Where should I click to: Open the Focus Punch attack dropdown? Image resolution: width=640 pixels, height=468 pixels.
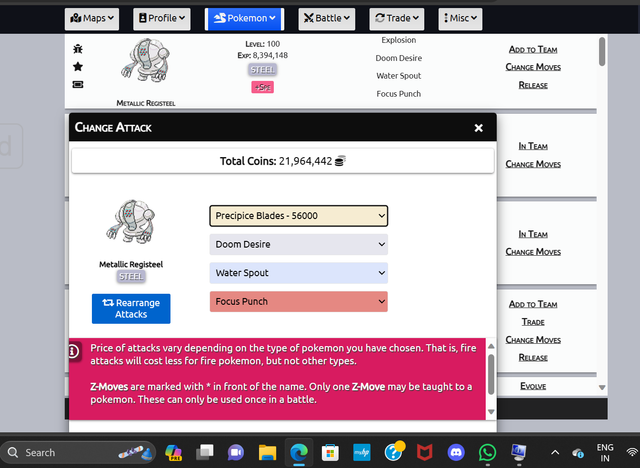coord(298,302)
